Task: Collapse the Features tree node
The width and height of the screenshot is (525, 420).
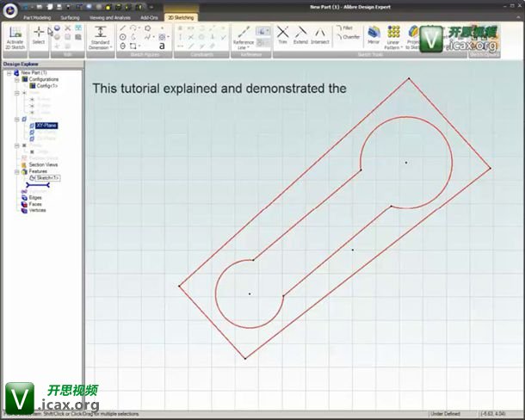Action: (15, 170)
